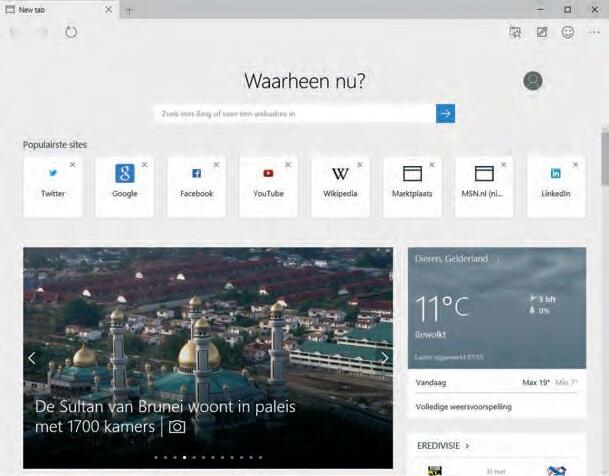Click the vertical page scrollbar thumb
609x476 pixels.
(x=605, y=157)
